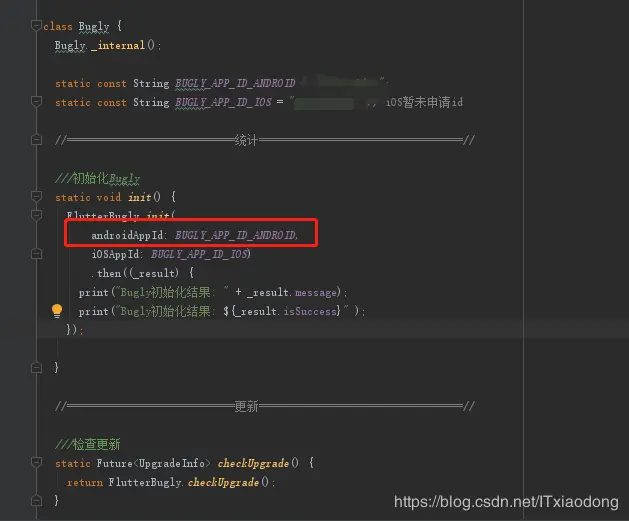Click checkUpgrade method declaration name
The image size is (629, 521).
click(x=253, y=463)
